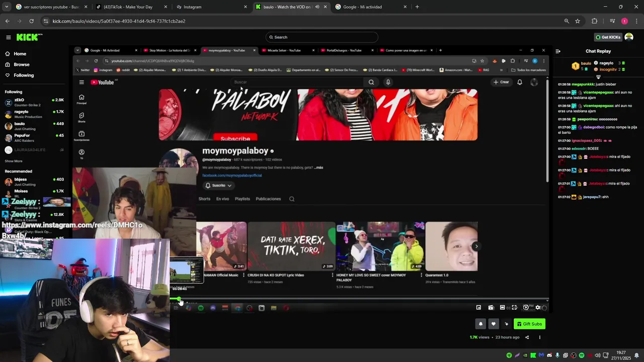The height and width of the screenshot is (362, 644).
Task: Mute the baulo VOD tab audio
Action: pos(317,7)
